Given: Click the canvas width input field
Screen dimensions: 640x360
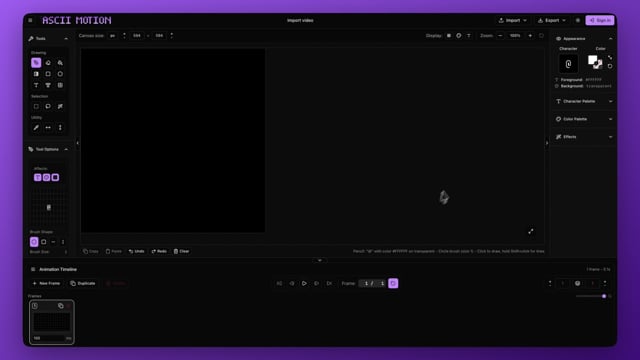Looking at the screenshot, I should pos(137,36).
